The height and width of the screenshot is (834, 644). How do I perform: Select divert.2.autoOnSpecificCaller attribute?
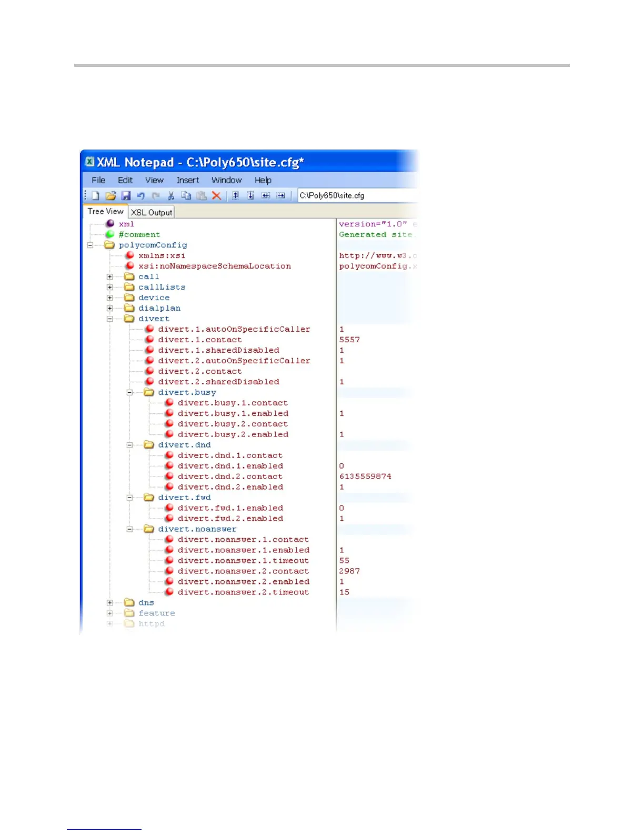coord(234,361)
